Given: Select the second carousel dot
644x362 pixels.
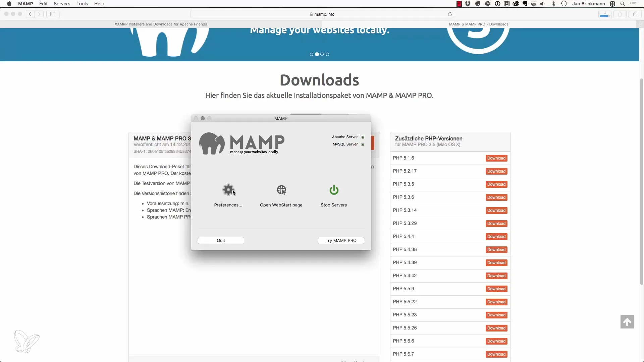Looking at the screenshot, I should pos(317,54).
